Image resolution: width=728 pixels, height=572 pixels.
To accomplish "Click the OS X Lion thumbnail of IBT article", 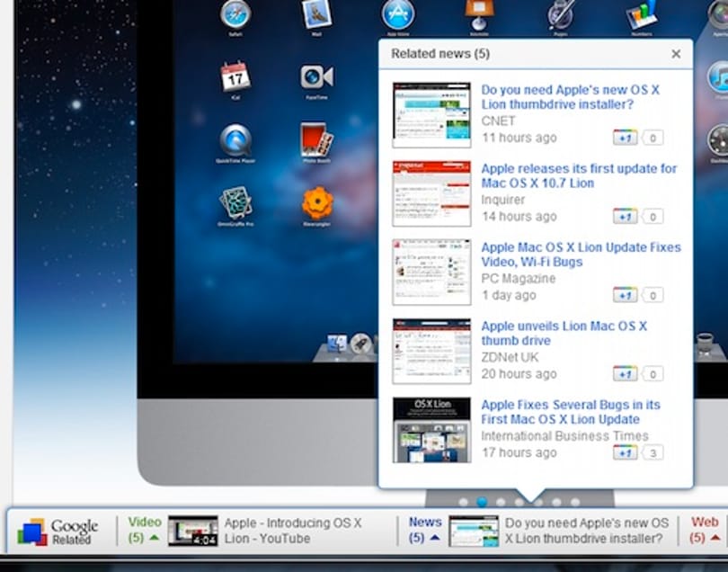I will [x=431, y=430].
